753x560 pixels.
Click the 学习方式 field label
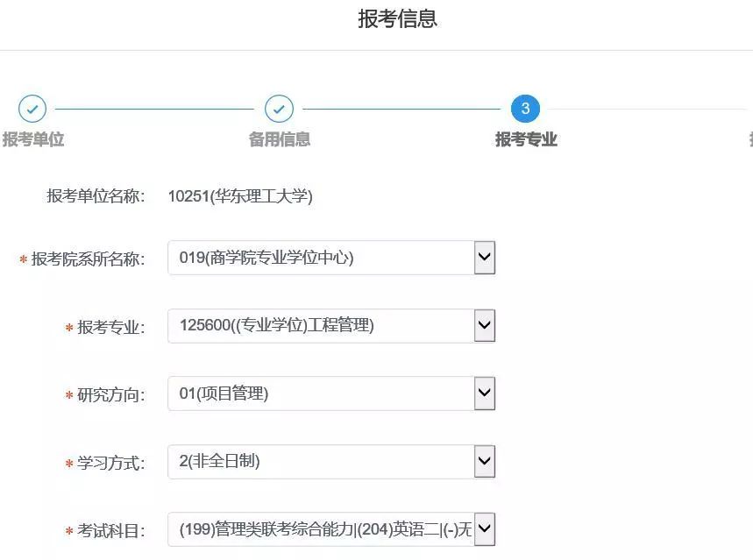110,464
